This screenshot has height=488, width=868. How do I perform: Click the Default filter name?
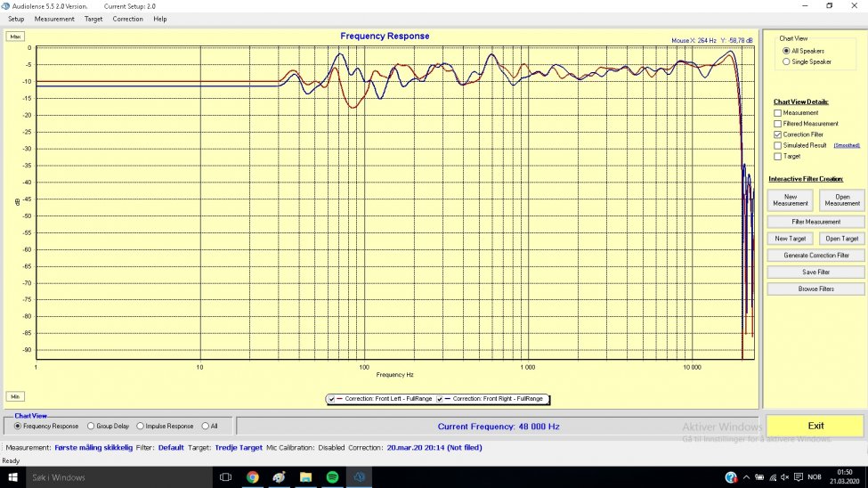[171, 448]
